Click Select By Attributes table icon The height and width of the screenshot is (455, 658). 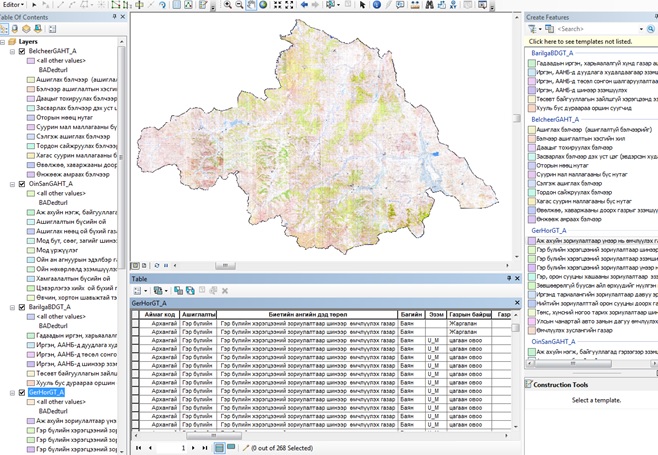click(178, 290)
